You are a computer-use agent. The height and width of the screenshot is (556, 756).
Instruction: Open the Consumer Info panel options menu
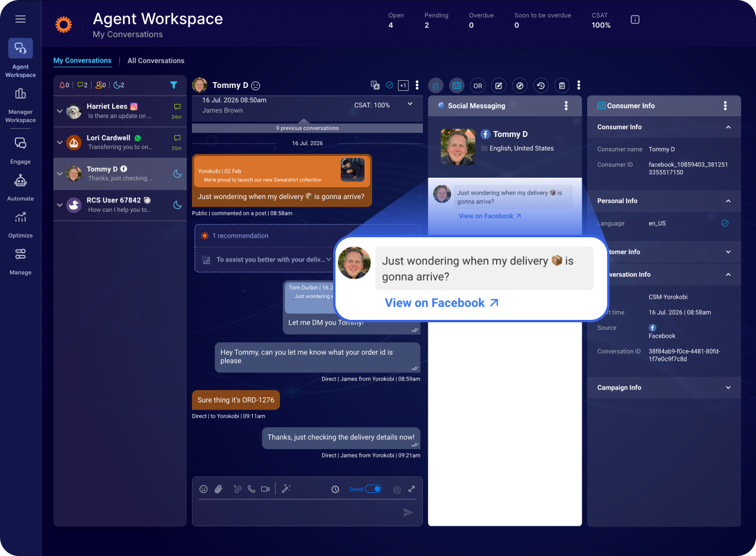725,106
